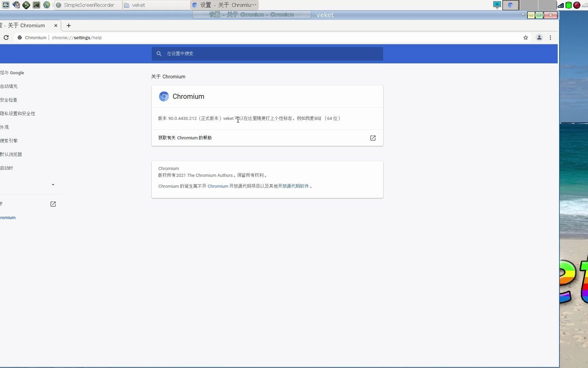This screenshot has width=588, height=368.
Task: Click the red recording tray icon
Action: (x=577, y=5)
